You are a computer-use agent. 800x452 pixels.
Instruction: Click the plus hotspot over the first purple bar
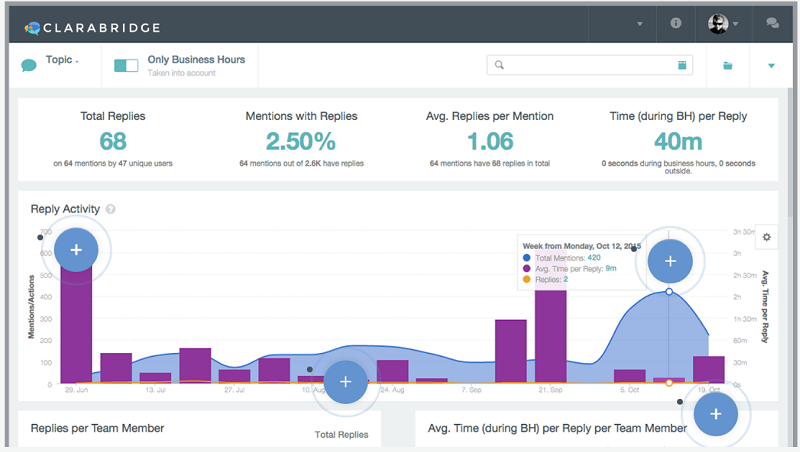[x=76, y=250]
